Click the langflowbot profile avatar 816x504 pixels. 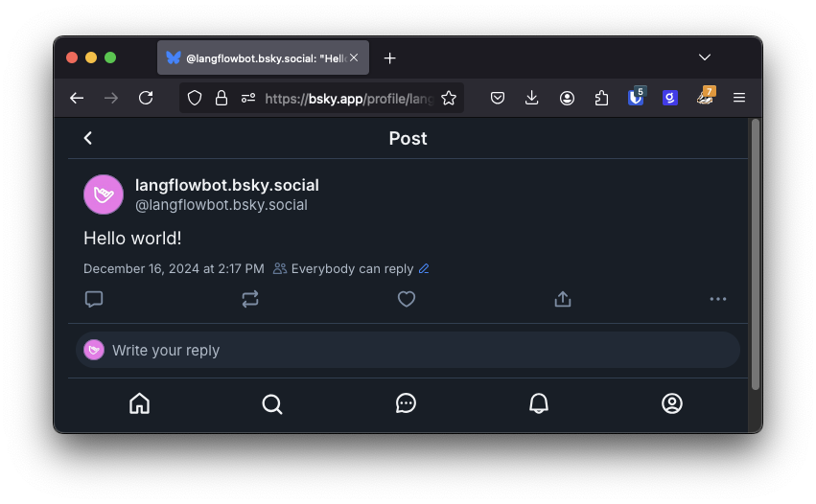104,195
